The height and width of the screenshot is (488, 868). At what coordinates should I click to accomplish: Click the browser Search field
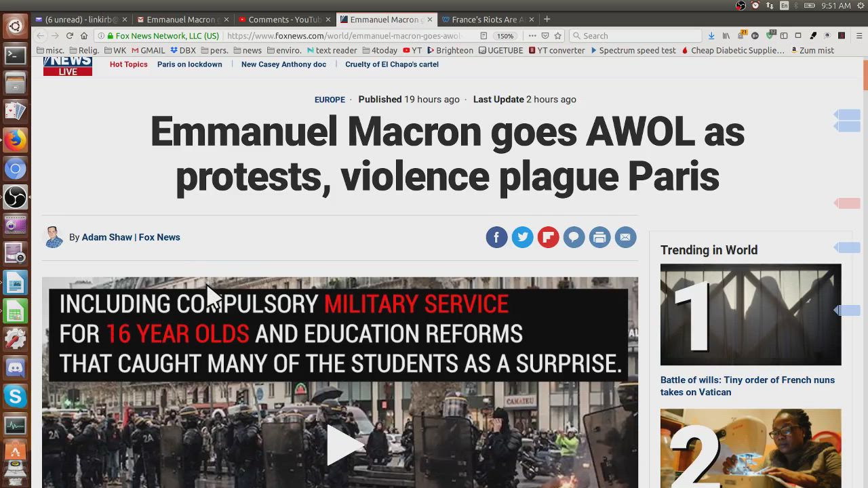635,36
